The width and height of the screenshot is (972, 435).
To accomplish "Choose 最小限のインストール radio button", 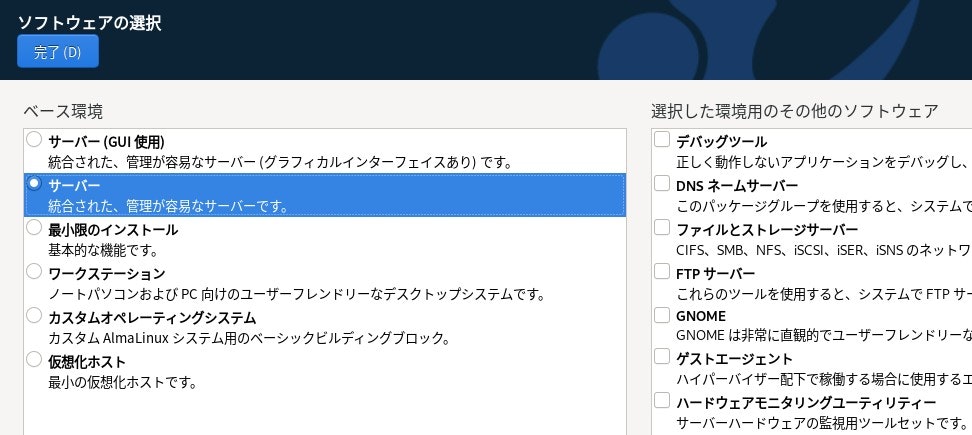I will 34,228.
